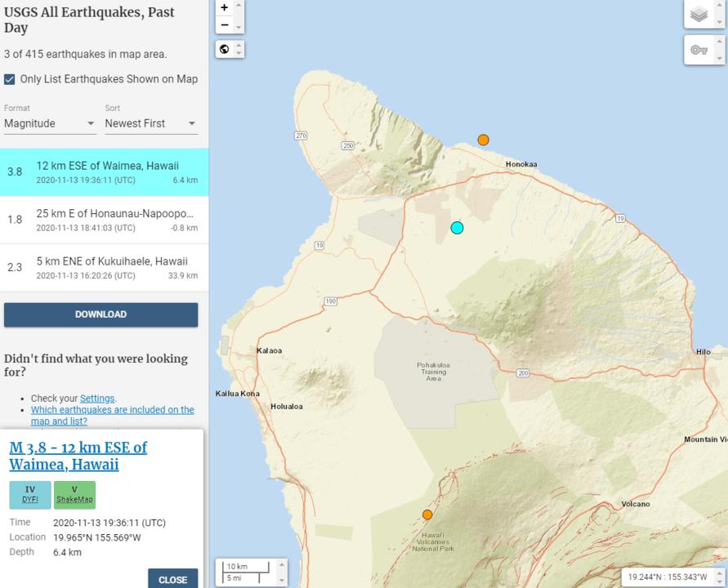Image resolution: width=728 pixels, height=588 pixels.
Task: Open the M 3.8 earthquake title link
Action: pos(78,456)
